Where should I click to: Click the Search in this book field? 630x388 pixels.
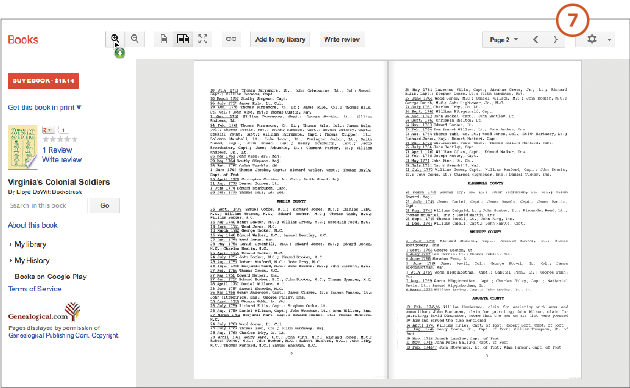coord(47,206)
